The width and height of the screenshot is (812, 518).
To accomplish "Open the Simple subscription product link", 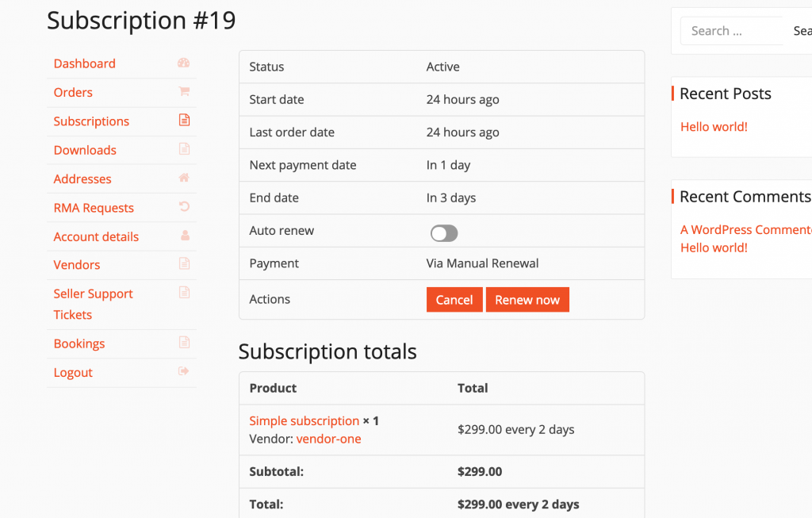I will pos(304,420).
